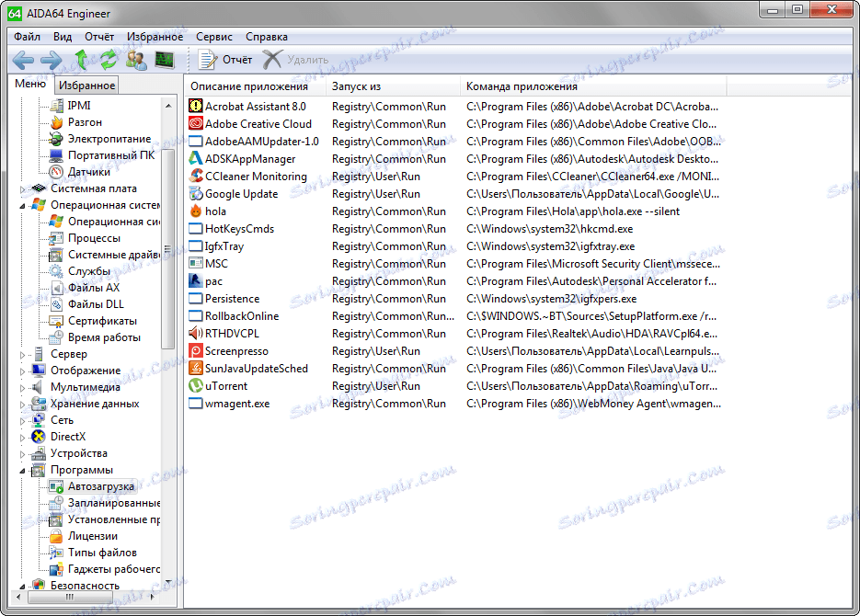Viewport: 860px width, 616px height.
Task: Open the Вид menu
Action: (63, 37)
